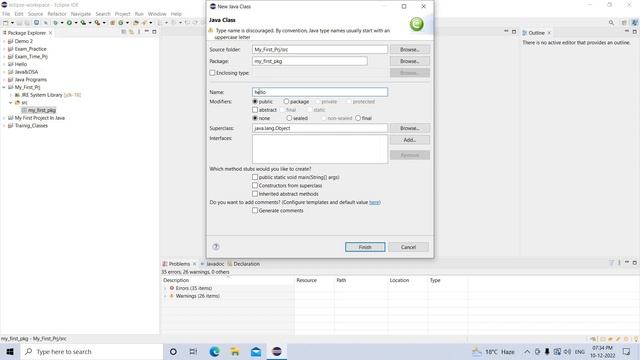This screenshot has height=360, width=640.
Task: Open the Refactor menu
Action: tap(57, 14)
